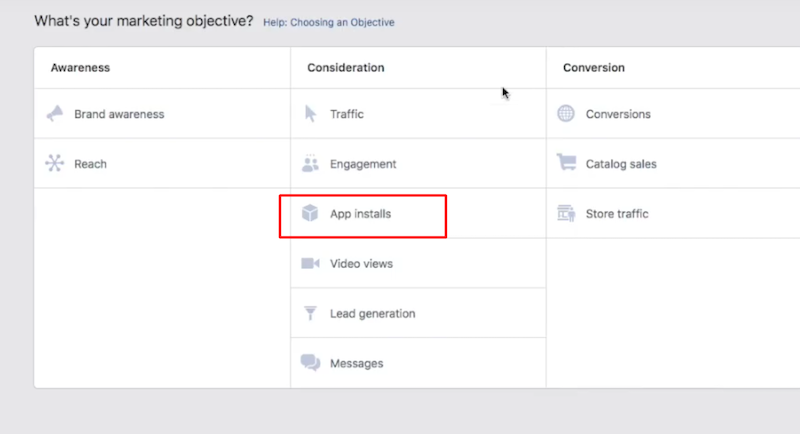The image size is (800, 434).
Task: Select the Catalog sales objective text
Action: pyautogui.click(x=621, y=164)
